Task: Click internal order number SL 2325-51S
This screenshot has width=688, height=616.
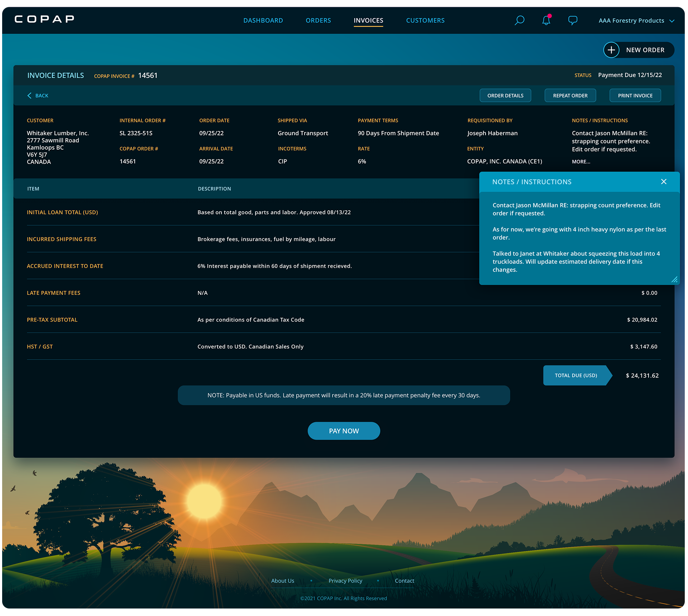Action: [x=136, y=133]
